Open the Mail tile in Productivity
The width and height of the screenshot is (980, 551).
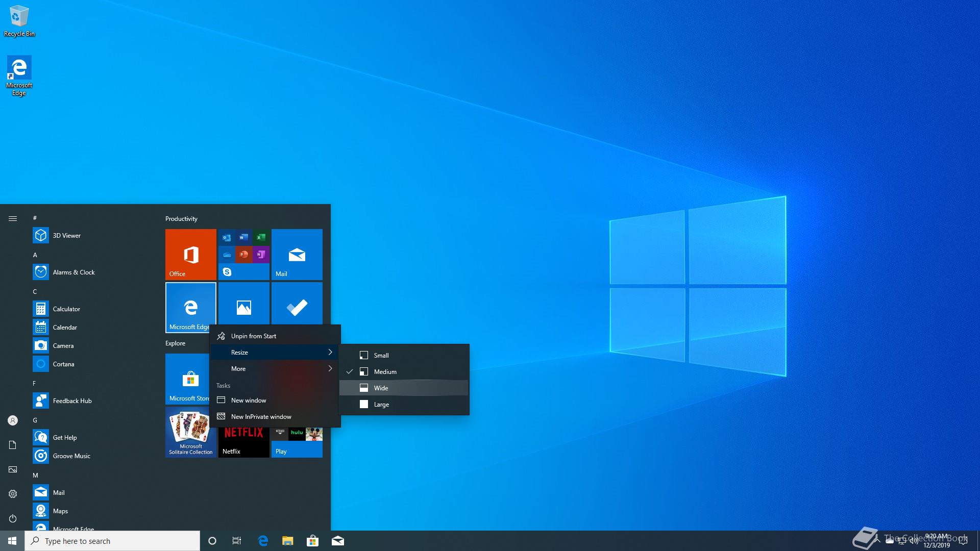pyautogui.click(x=297, y=255)
